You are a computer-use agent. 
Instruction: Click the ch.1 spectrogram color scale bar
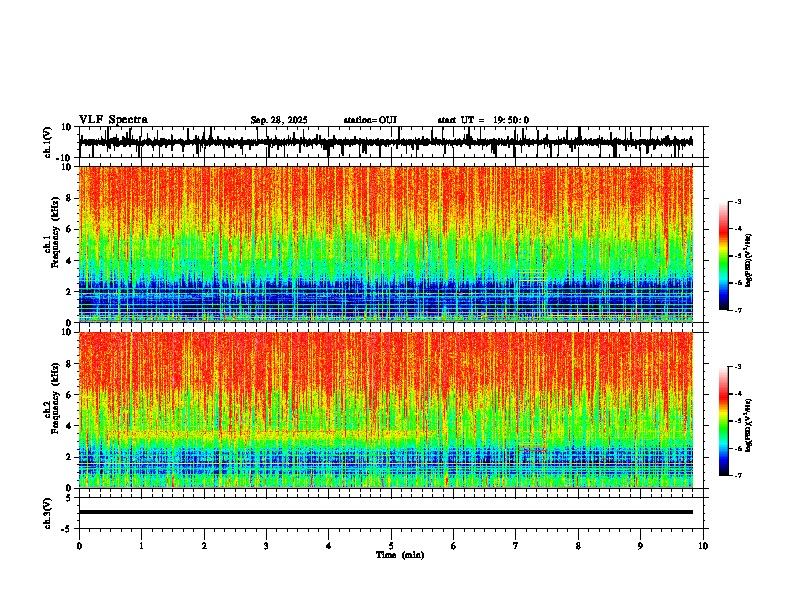(x=723, y=256)
